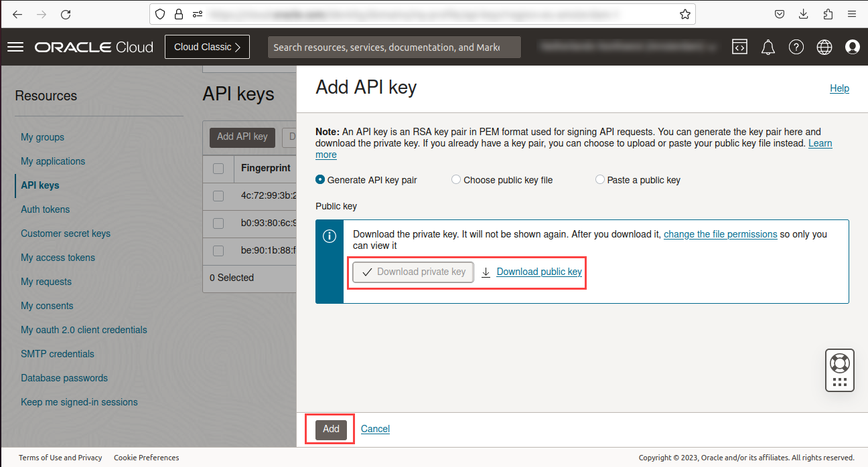Open the navigation hamburger menu
Image resolution: width=868 pixels, height=467 pixels.
[x=15, y=46]
